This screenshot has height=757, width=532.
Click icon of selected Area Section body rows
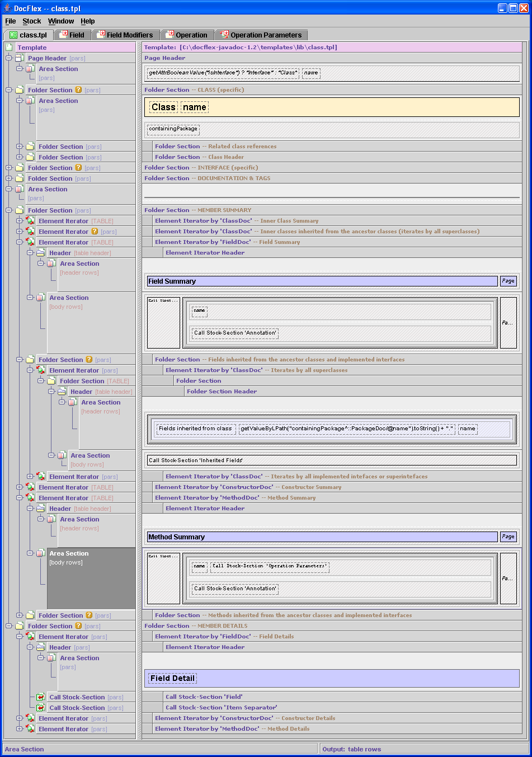pyautogui.click(x=41, y=553)
